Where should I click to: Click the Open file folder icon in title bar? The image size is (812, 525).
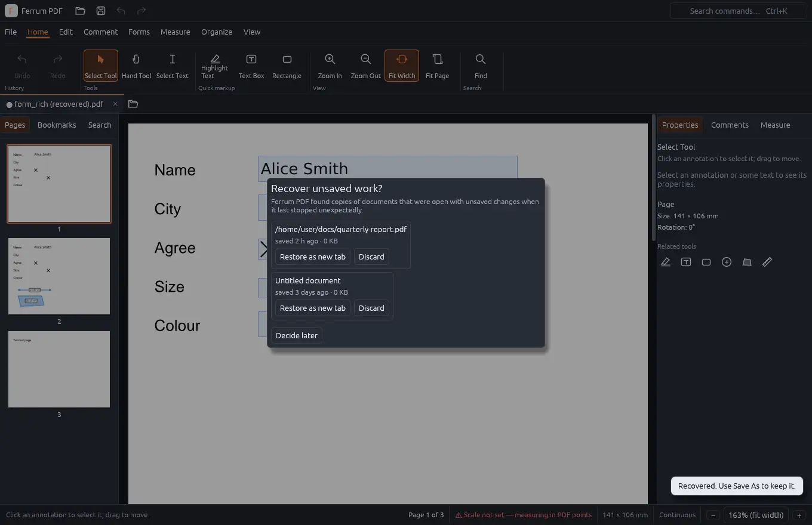[81, 11]
